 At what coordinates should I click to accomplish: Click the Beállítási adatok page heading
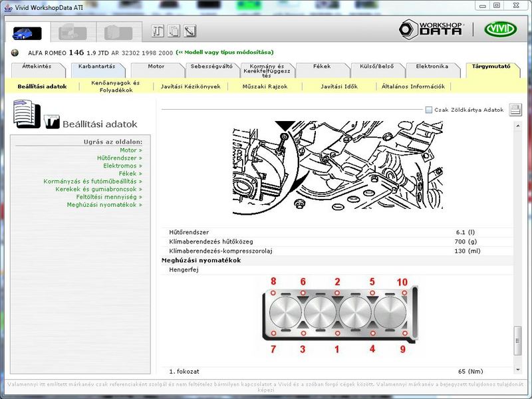[100, 124]
